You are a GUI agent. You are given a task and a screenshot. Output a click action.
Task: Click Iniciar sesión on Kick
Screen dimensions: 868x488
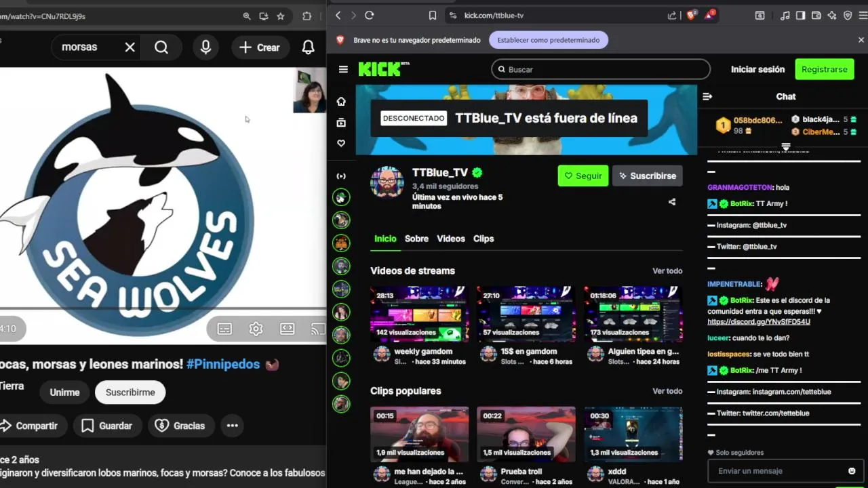757,69
